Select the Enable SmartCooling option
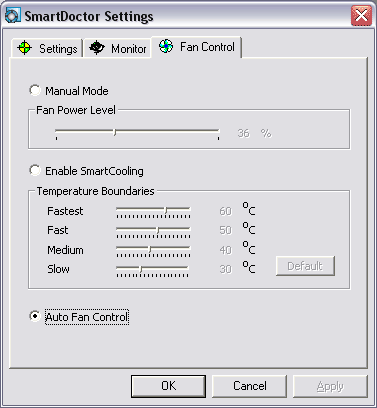Image resolution: width=377 pixels, height=408 pixels. (x=35, y=170)
